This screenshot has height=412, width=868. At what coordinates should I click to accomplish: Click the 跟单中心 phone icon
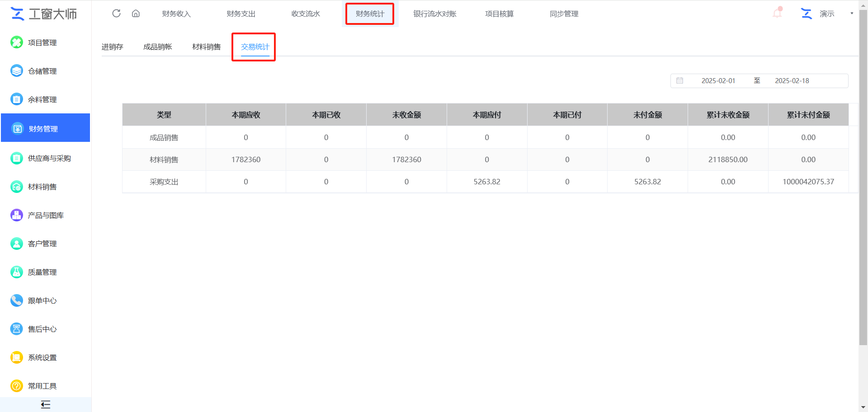17,300
